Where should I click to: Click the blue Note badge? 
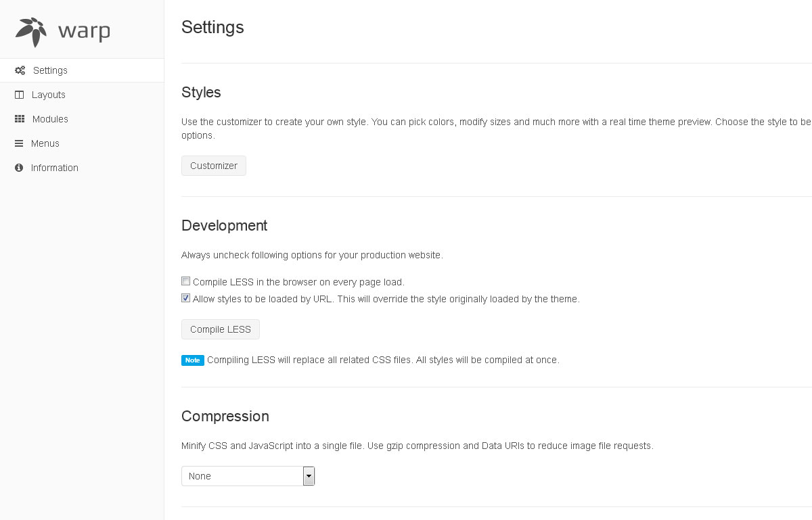coord(193,360)
